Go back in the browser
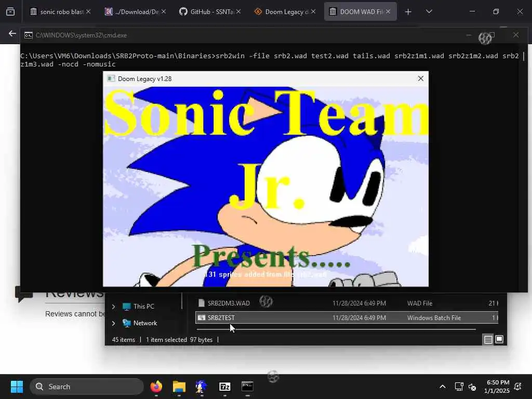 pyautogui.click(x=12, y=33)
